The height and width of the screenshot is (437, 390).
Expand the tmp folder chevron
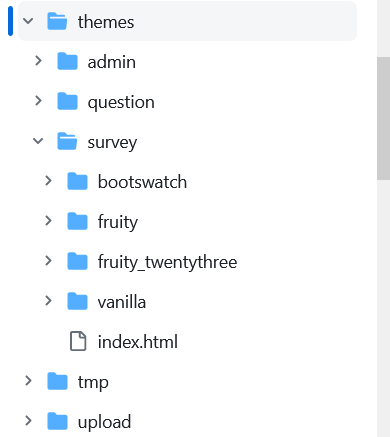tap(28, 381)
